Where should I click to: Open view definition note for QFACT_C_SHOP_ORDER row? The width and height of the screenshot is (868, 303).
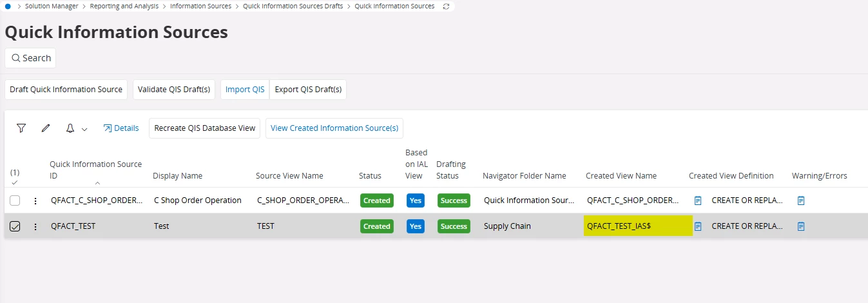pyautogui.click(x=698, y=200)
